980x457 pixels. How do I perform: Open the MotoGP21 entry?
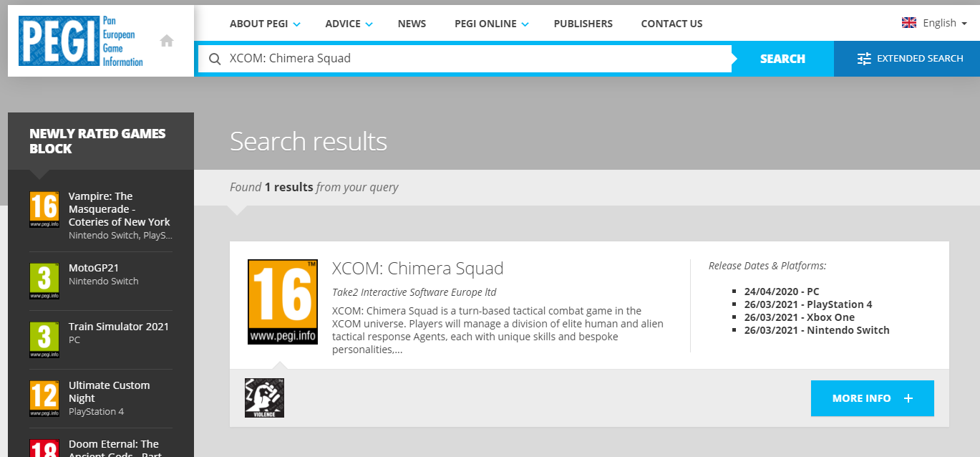pyautogui.click(x=94, y=268)
